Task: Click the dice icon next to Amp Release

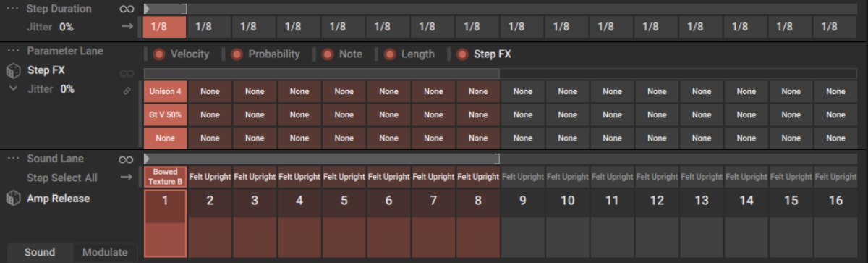Action: pos(13,198)
